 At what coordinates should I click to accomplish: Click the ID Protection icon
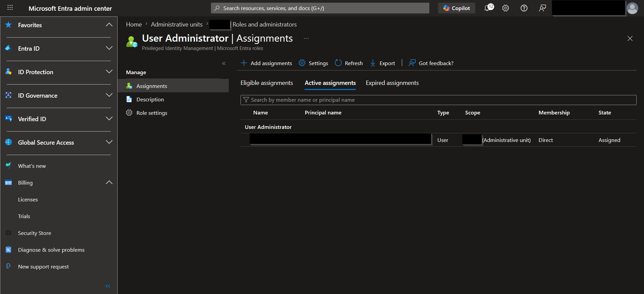point(9,71)
